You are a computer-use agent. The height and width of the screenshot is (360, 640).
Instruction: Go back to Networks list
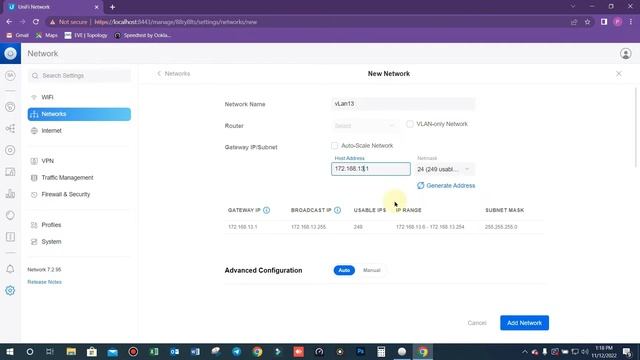(x=174, y=74)
